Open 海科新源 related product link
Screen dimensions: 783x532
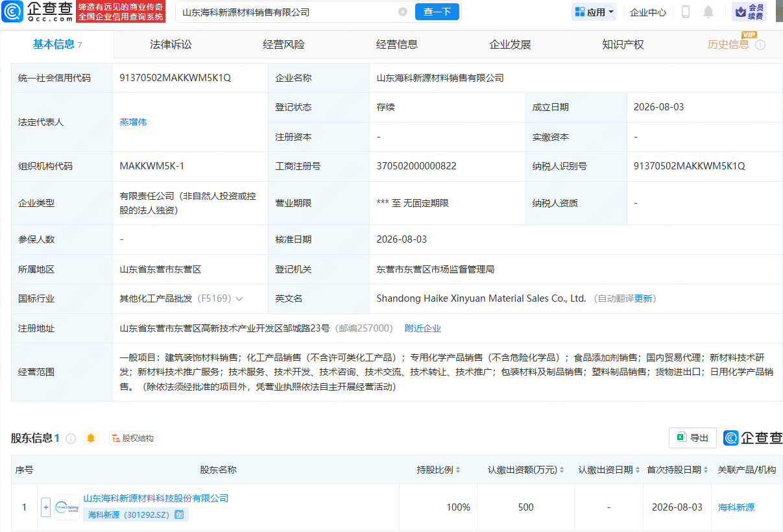pos(736,507)
